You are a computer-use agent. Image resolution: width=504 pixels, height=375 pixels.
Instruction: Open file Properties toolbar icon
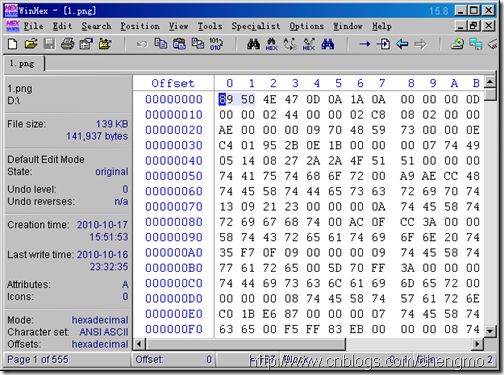click(86, 44)
